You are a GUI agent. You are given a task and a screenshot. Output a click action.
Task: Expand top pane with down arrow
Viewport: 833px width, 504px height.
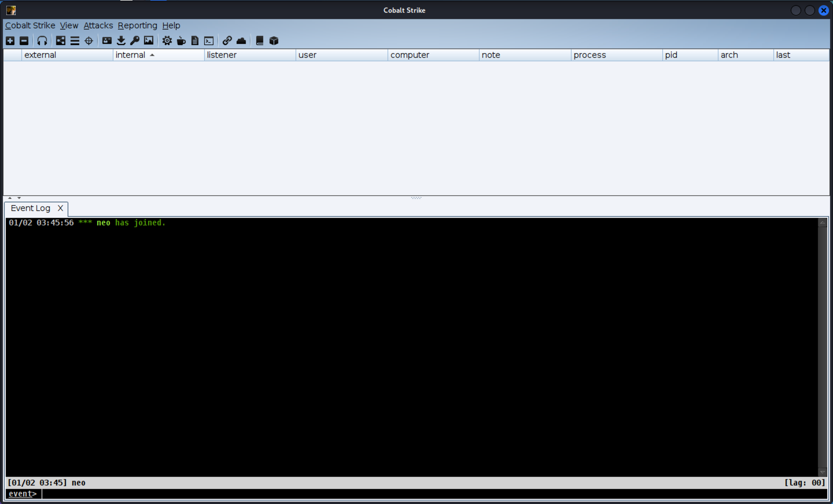tap(19, 198)
